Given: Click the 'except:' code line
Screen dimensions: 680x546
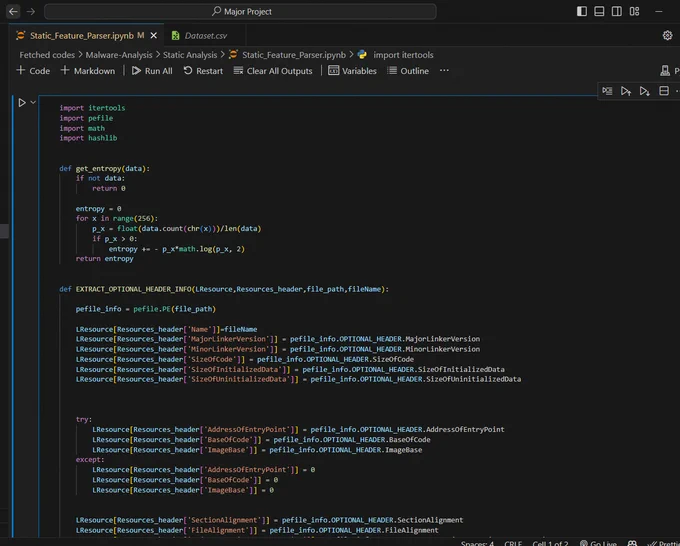Looking at the screenshot, I should [x=90, y=459].
